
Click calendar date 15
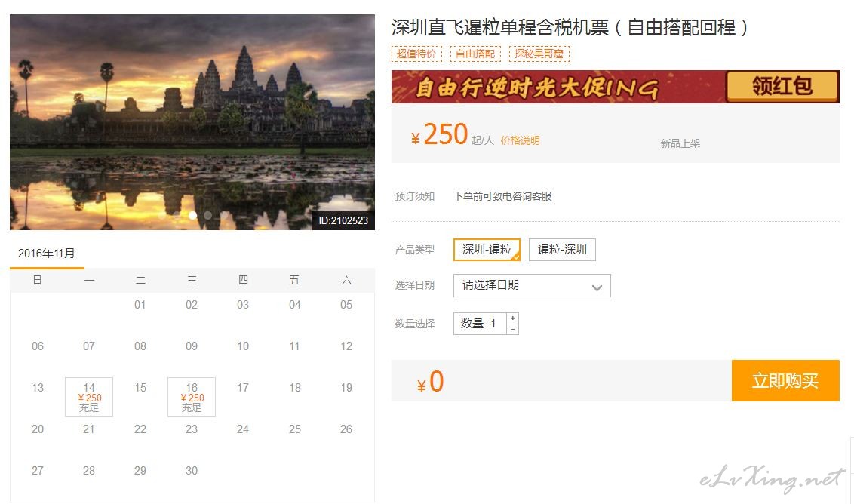coord(140,387)
